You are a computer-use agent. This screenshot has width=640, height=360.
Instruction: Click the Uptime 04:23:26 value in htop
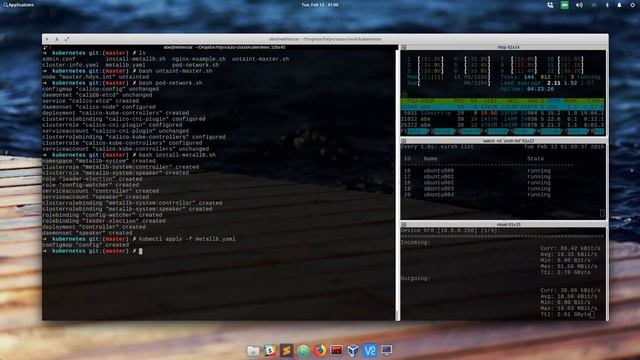pyautogui.click(x=540, y=89)
